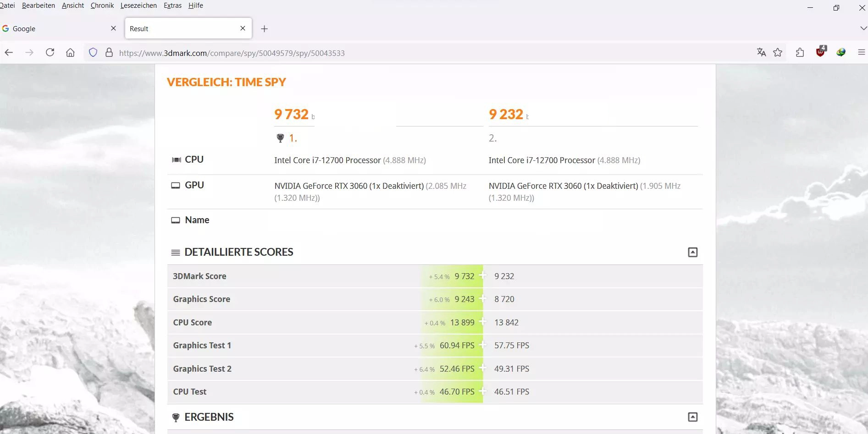Select the Result tab
This screenshot has width=868, height=434.
(188, 28)
